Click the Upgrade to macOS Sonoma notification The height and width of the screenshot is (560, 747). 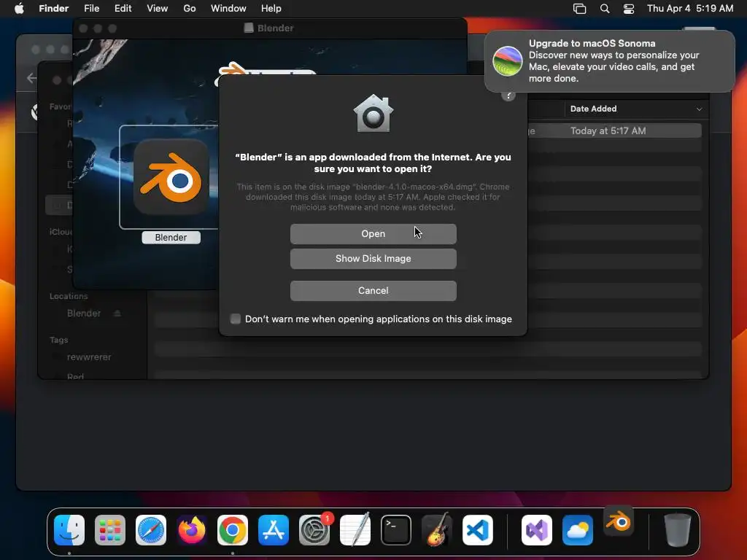609,61
